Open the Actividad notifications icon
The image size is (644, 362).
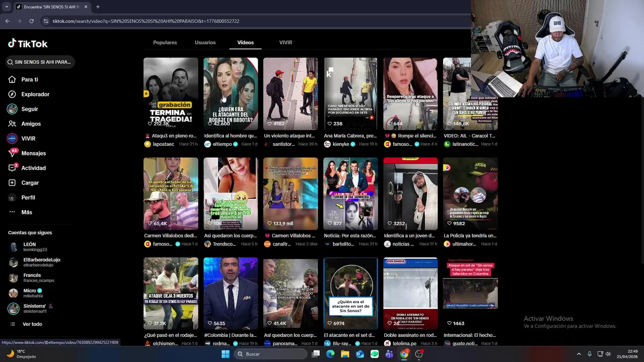(12, 168)
